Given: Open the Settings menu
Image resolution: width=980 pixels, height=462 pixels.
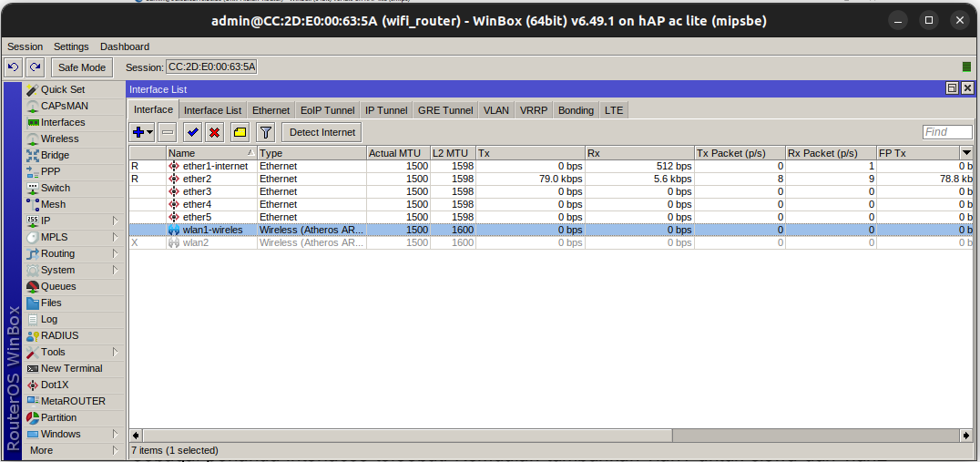Looking at the screenshot, I should [71, 46].
